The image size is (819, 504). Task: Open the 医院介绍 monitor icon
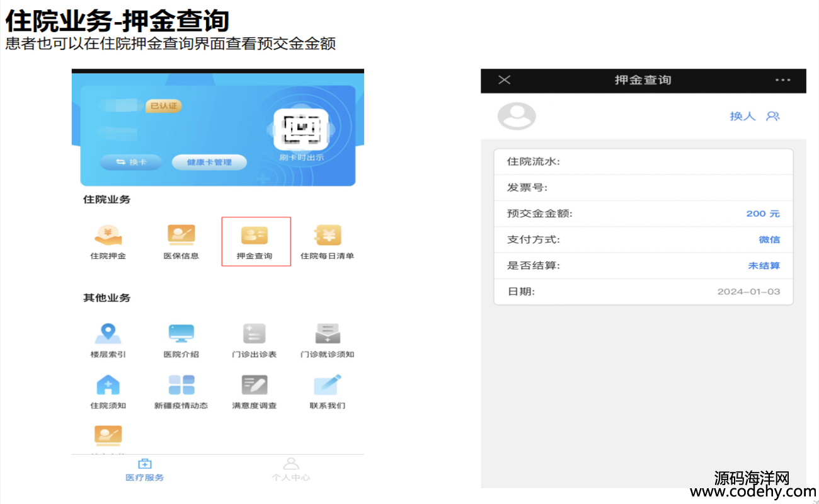tap(181, 333)
